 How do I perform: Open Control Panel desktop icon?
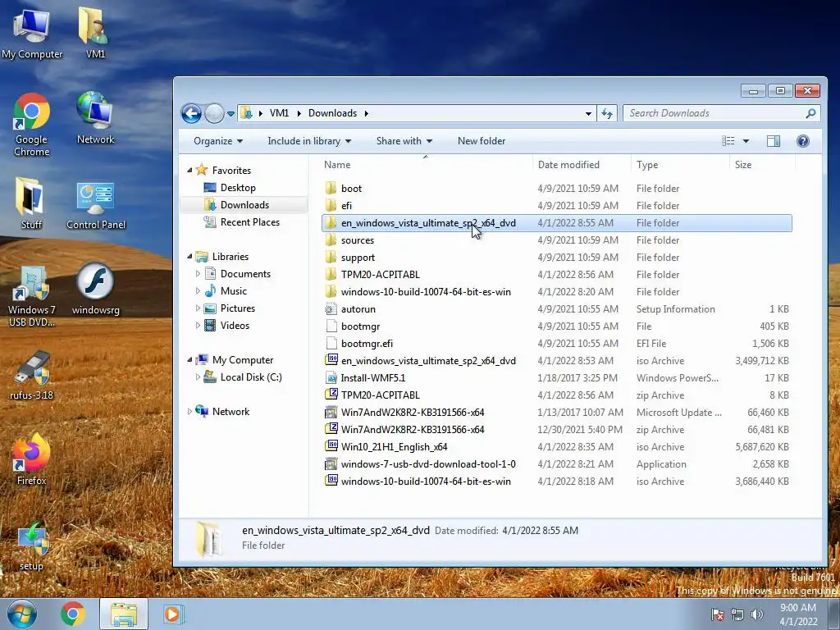pyautogui.click(x=95, y=204)
